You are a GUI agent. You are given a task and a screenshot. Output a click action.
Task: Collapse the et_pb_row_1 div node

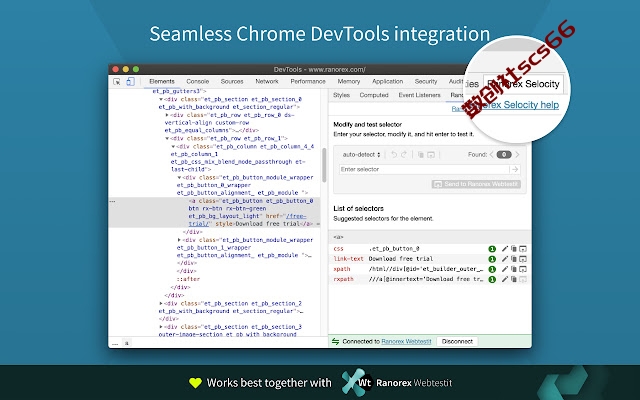coord(167,138)
